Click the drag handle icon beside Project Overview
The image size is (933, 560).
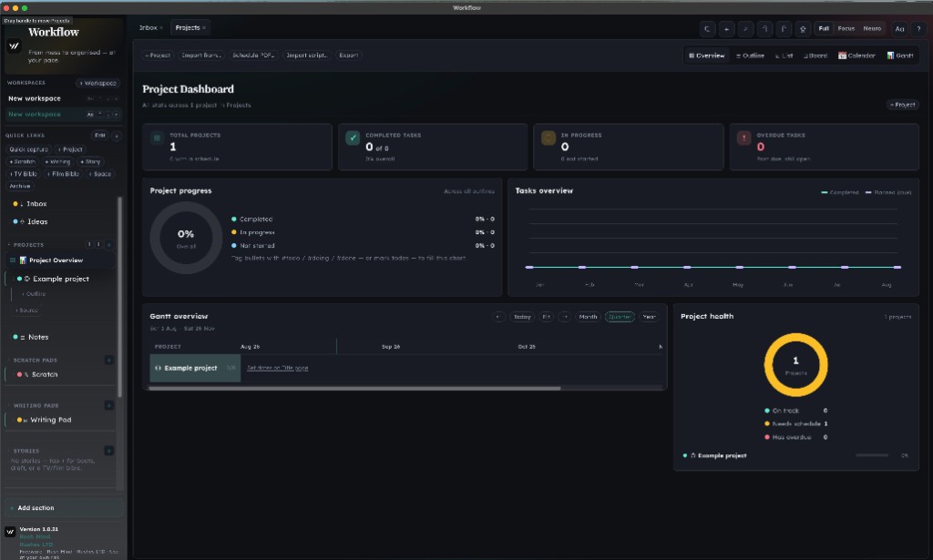(13, 260)
